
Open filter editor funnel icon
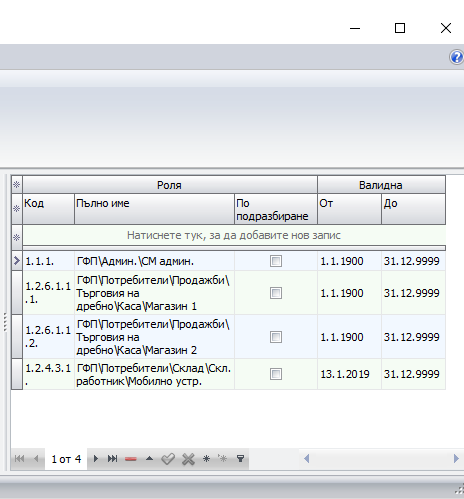(x=240, y=459)
